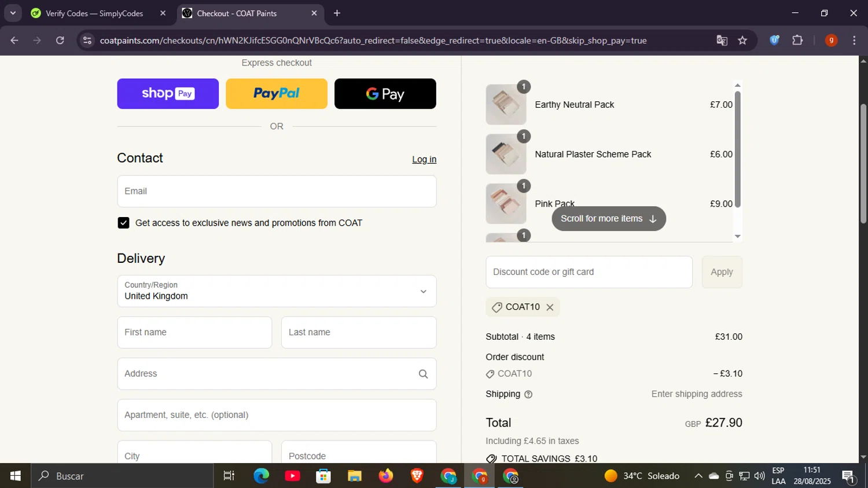
Task: Open the Bitwarden shield extension icon
Action: (x=775, y=41)
